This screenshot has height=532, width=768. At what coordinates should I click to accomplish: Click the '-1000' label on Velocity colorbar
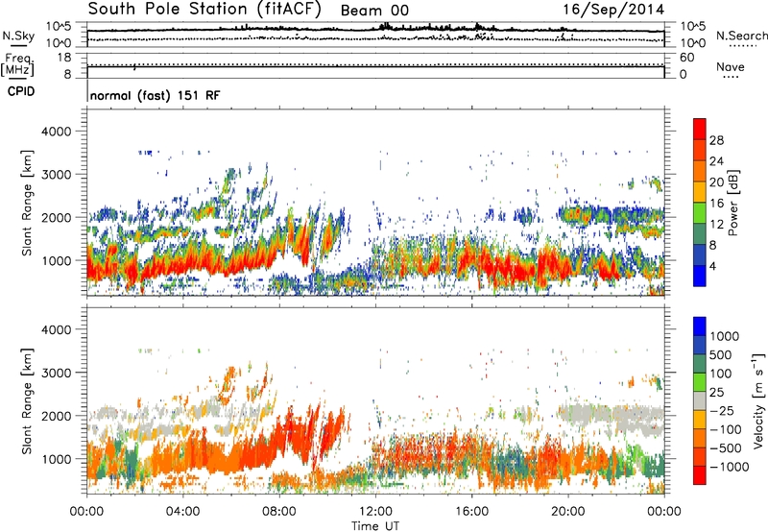click(x=730, y=467)
